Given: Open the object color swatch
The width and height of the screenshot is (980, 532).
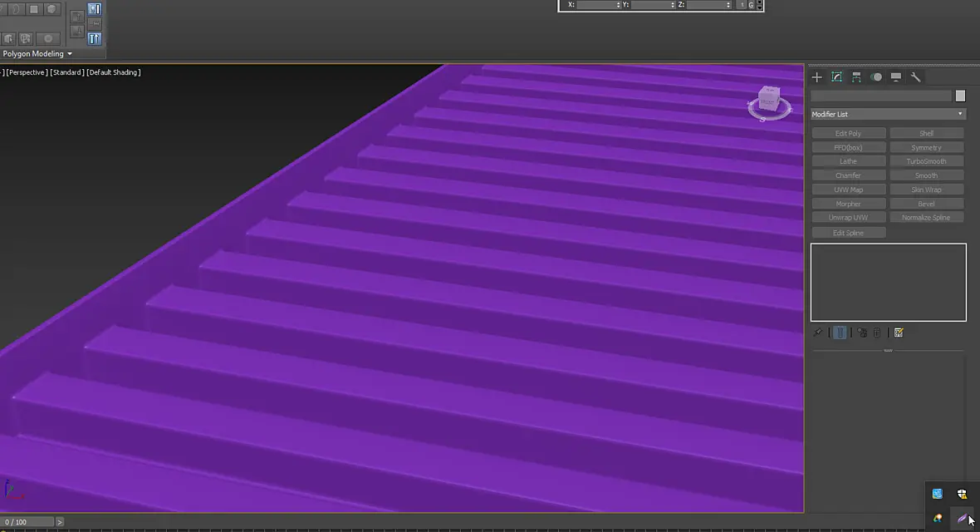Looking at the screenshot, I should [960, 96].
